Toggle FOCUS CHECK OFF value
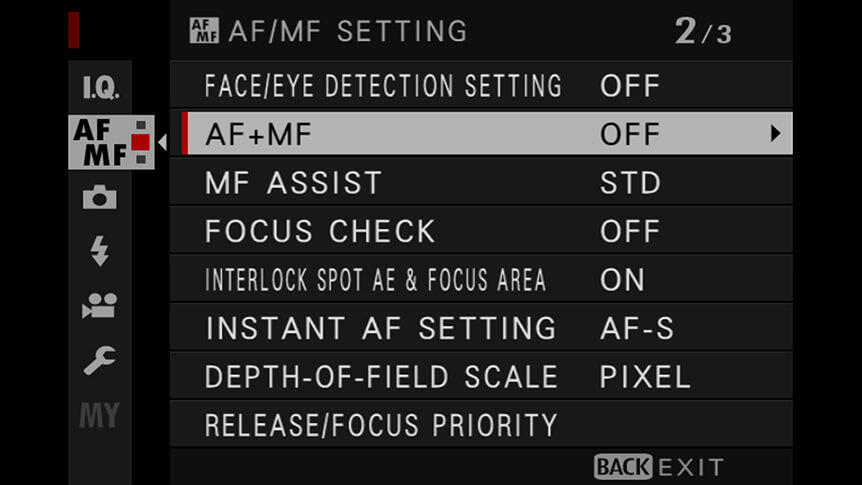The height and width of the screenshot is (485, 862). tap(630, 231)
